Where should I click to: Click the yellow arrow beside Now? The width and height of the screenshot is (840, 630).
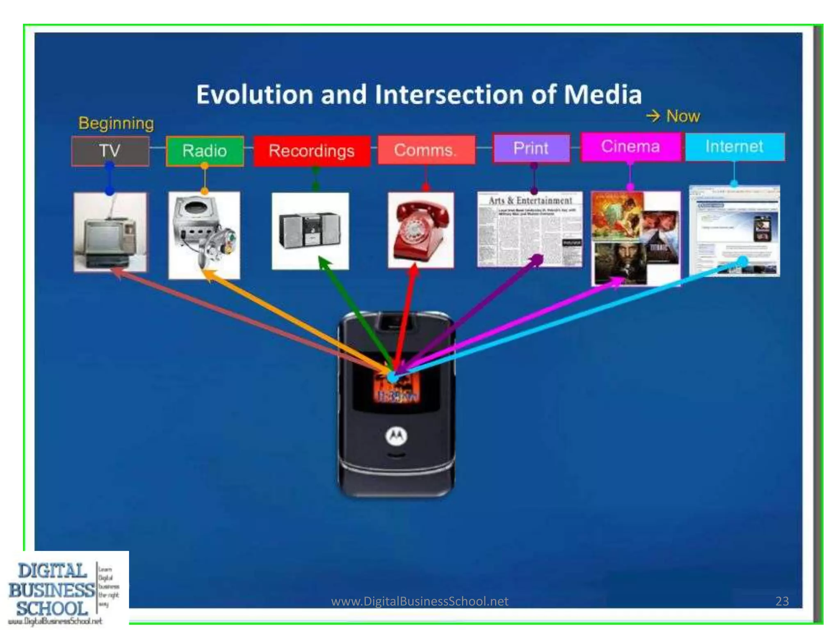click(x=653, y=116)
